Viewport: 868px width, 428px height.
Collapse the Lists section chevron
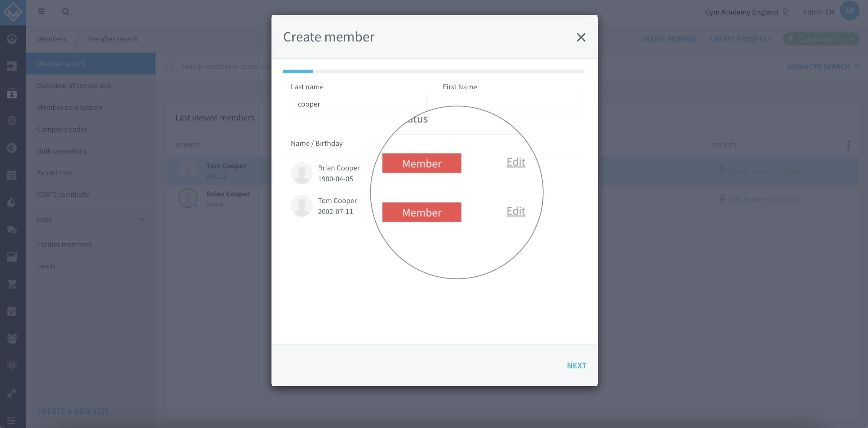142,219
